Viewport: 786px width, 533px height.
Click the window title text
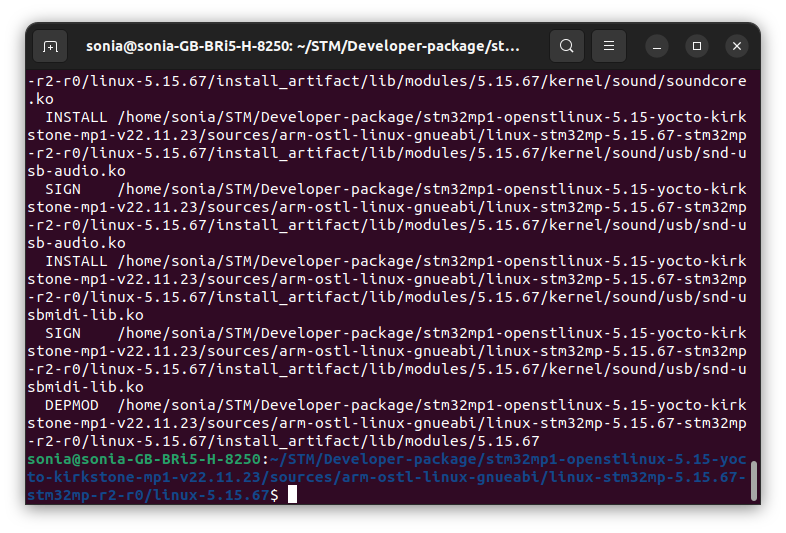302,46
